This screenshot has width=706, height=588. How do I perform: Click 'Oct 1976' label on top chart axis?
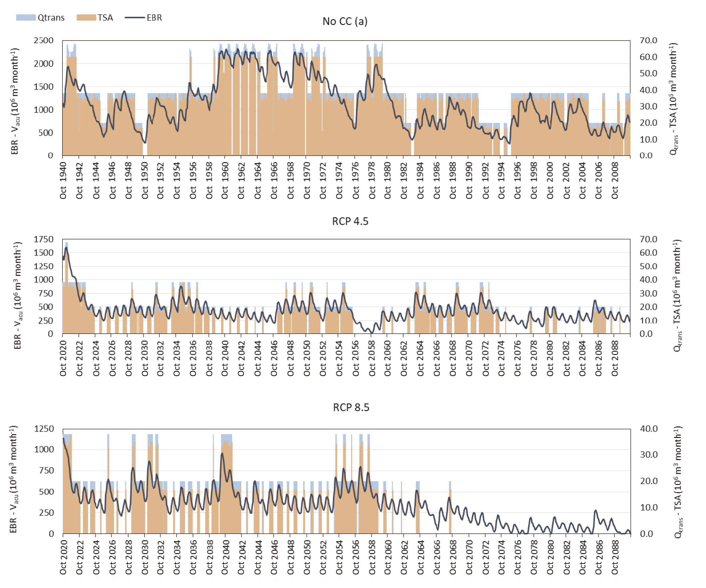[356, 180]
